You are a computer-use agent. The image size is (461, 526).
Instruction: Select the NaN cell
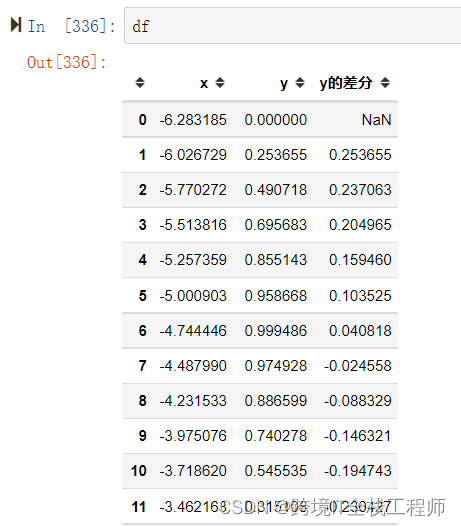point(376,120)
